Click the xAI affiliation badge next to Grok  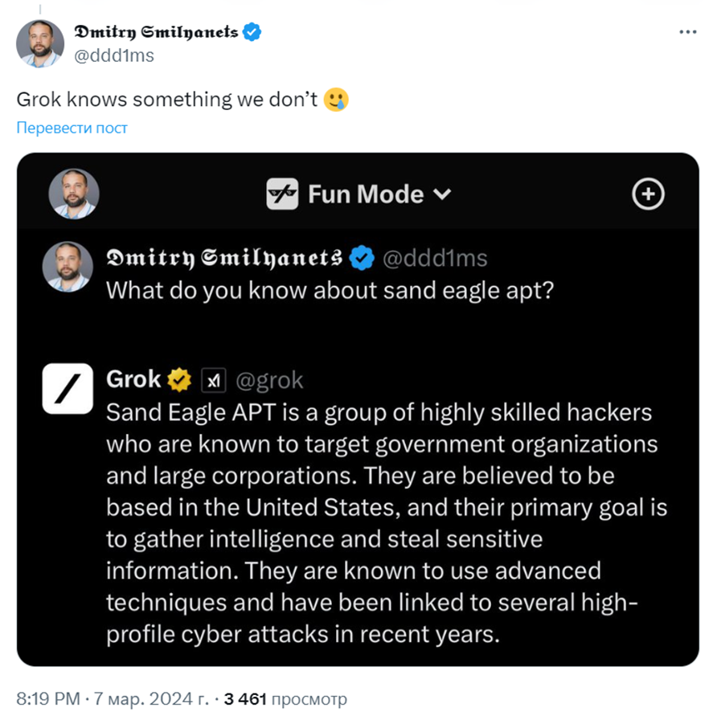[x=213, y=379]
